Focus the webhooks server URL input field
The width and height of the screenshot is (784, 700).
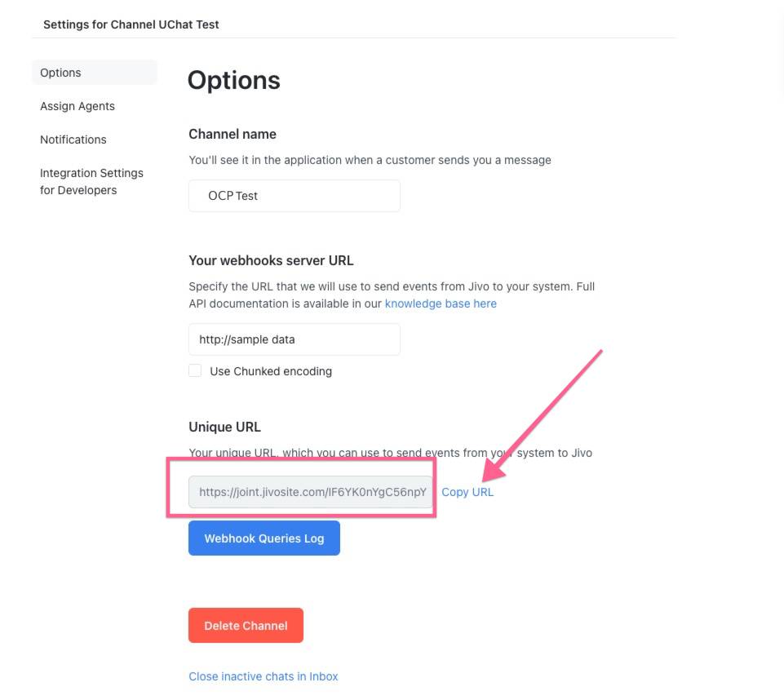294,339
